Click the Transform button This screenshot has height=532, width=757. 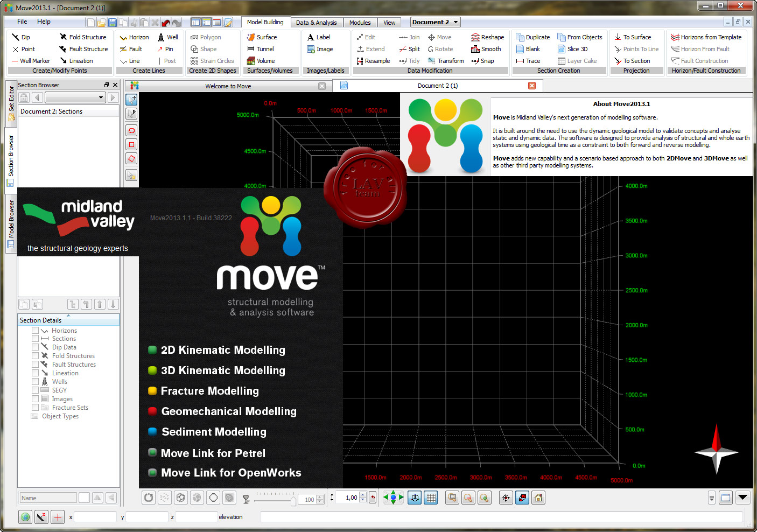click(x=446, y=61)
